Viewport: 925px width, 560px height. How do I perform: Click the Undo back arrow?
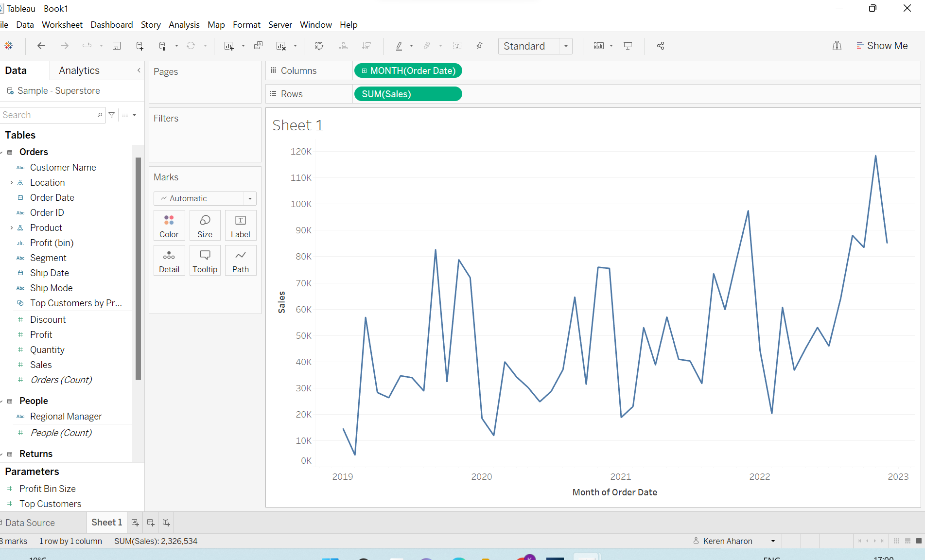click(41, 46)
